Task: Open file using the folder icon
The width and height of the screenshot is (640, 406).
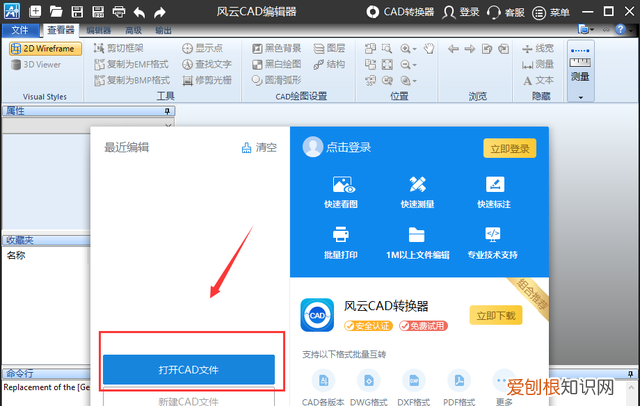Action: [56, 11]
